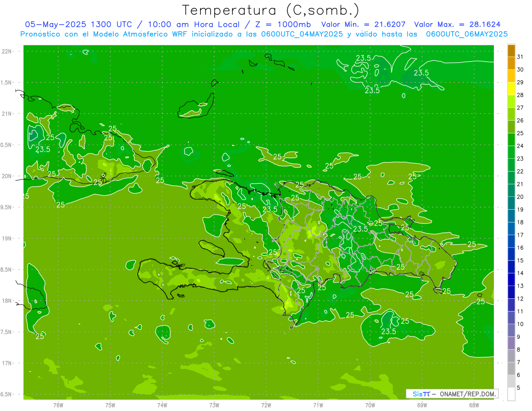Select the 75W longitude label

coord(110,405)
